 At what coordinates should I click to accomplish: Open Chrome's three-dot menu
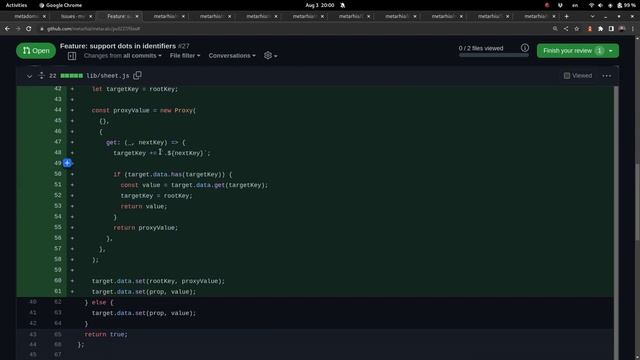click(x=633, y=29)
